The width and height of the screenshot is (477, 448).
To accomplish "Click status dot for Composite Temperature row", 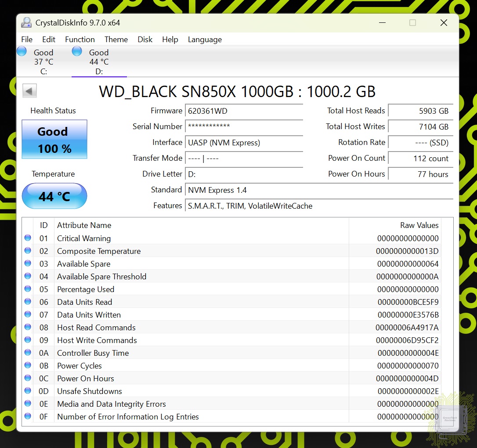I will tap(28, 251).
